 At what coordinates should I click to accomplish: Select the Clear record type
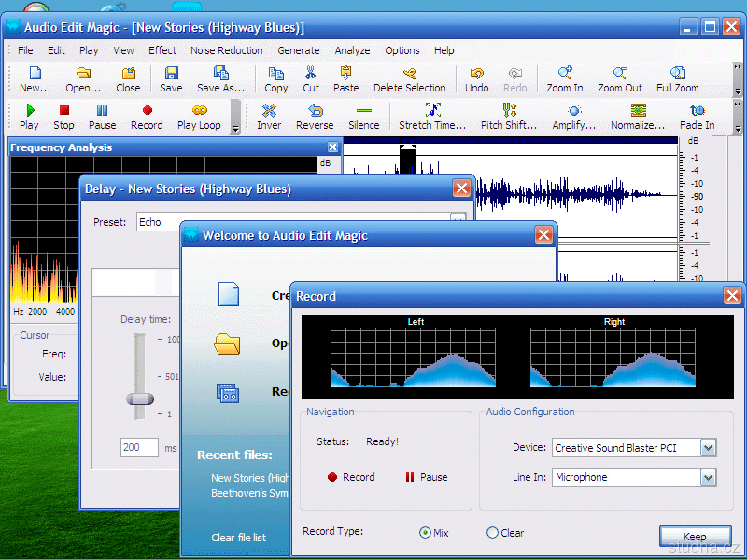coord(492,533)
